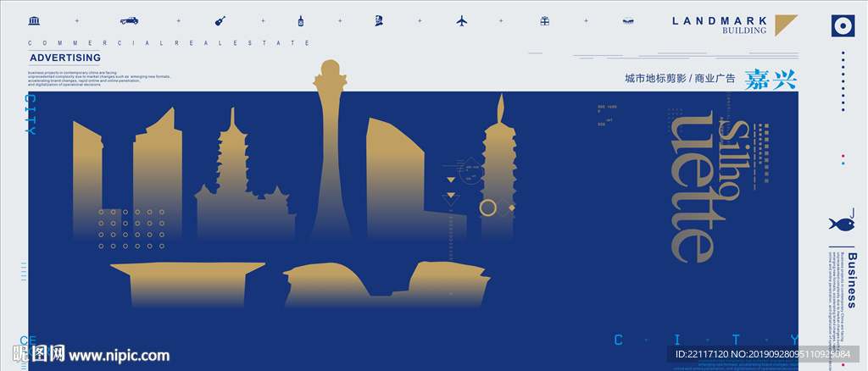Click the vertical Business label
Image resolution: width=868 pixels, height=371 pixels.
[x=852, y=280]
